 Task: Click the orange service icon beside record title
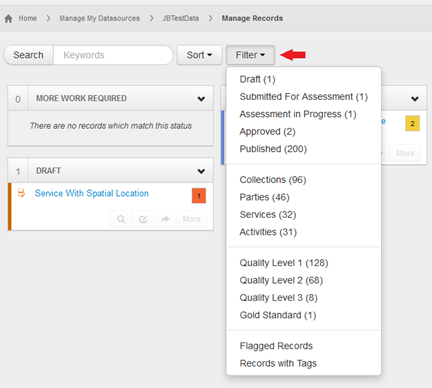click(21, 193)
